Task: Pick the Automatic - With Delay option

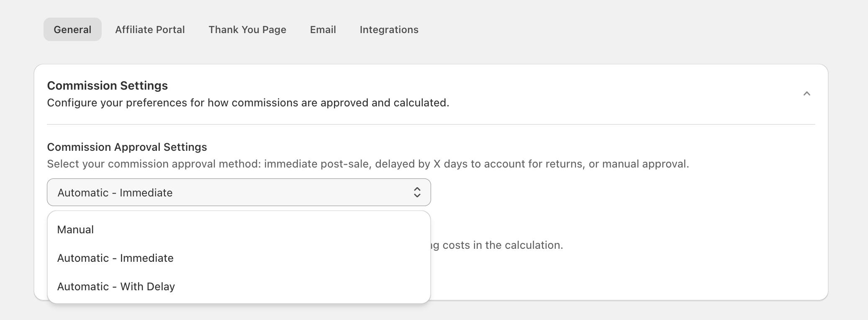Action: [116, 286]
